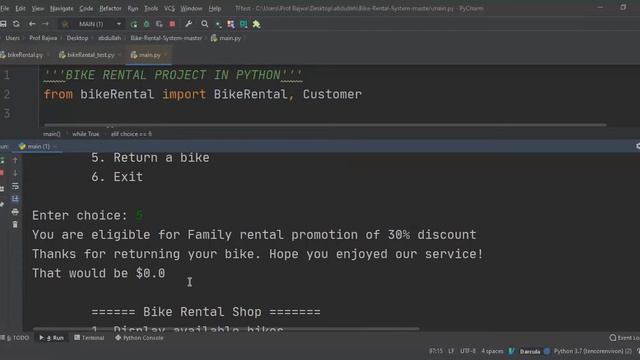Click the Synchronize refresh toolbar icon
Viewport: 640px width, 360px height.
tap(16, 24)
